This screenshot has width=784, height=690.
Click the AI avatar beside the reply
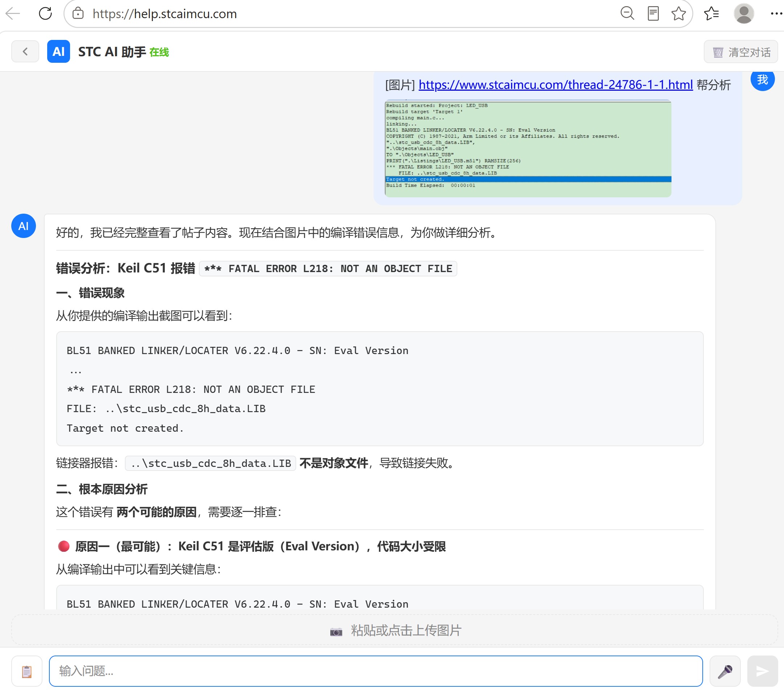point(23,226)
